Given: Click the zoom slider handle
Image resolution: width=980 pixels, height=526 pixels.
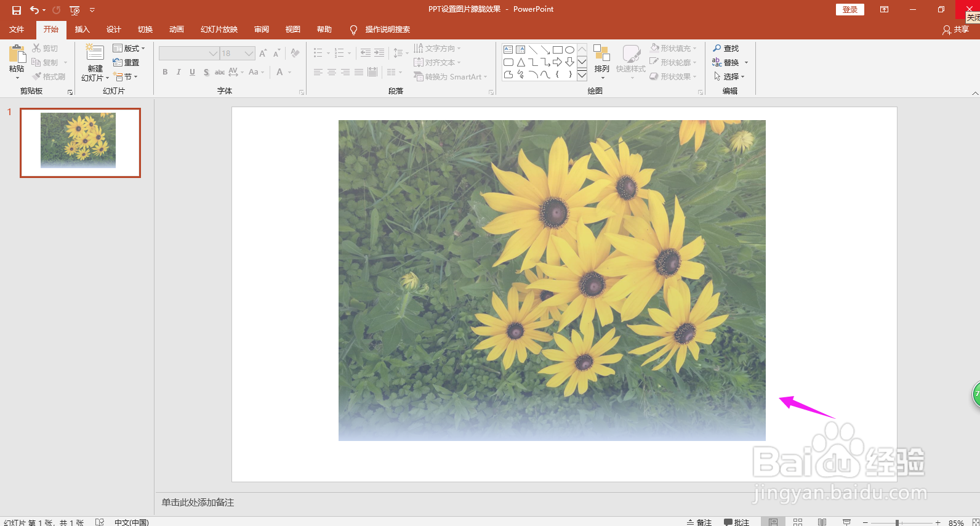Looking at the screenshot, I should 898,522.
